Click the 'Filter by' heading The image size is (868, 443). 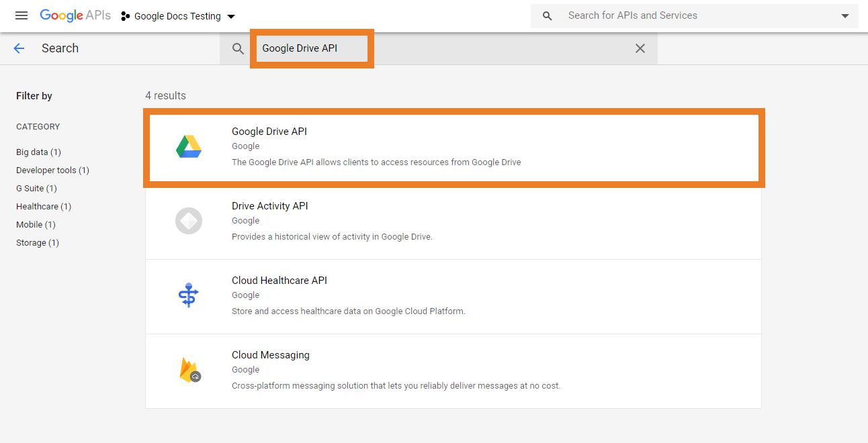point(34,96)
